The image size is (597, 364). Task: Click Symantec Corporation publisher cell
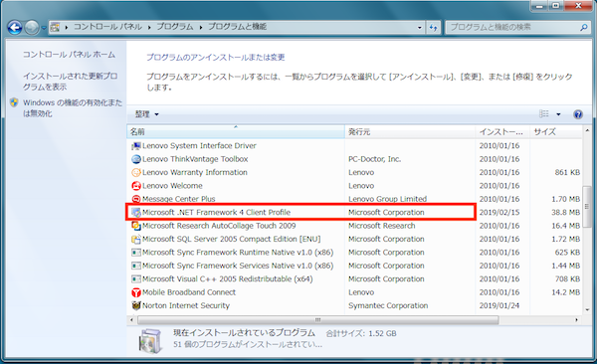[x=388, y=305]
